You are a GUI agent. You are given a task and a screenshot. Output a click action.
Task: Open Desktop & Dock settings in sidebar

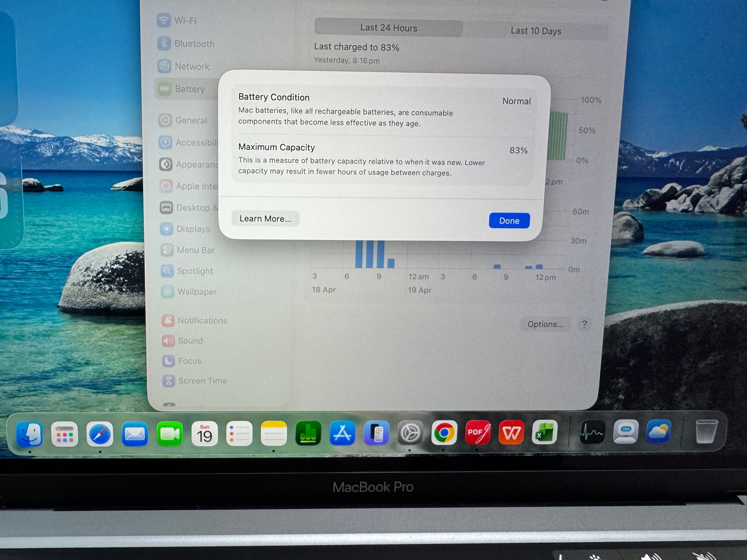189,207
